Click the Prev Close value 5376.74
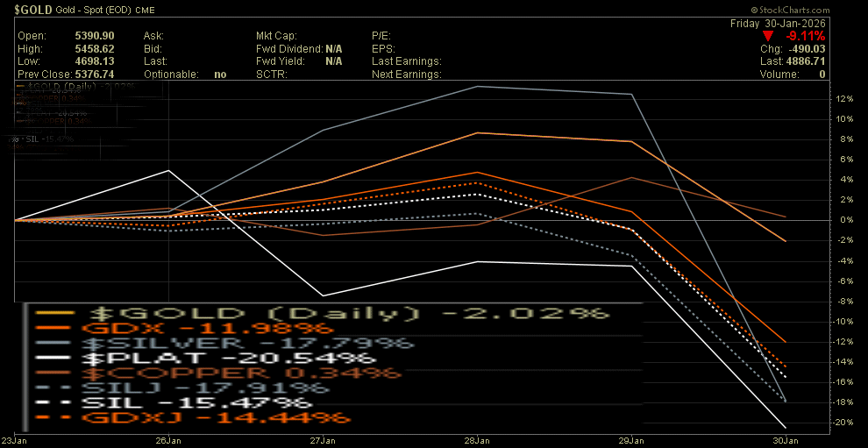This screenshot has height=448, width=868. [94, 75]
